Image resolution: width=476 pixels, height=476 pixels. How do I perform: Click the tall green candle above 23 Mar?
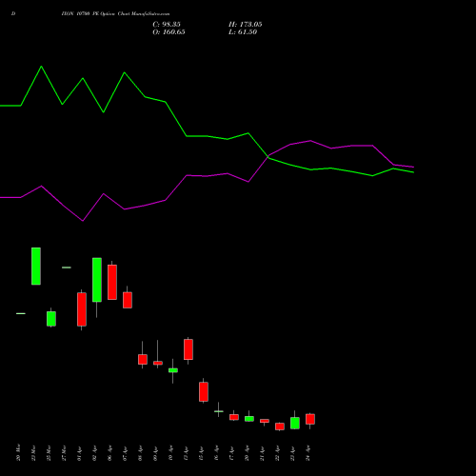[36, 266]
